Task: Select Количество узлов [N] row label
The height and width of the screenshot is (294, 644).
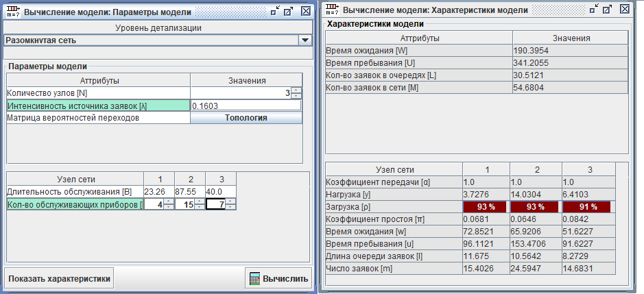Action: coord(99,93)
